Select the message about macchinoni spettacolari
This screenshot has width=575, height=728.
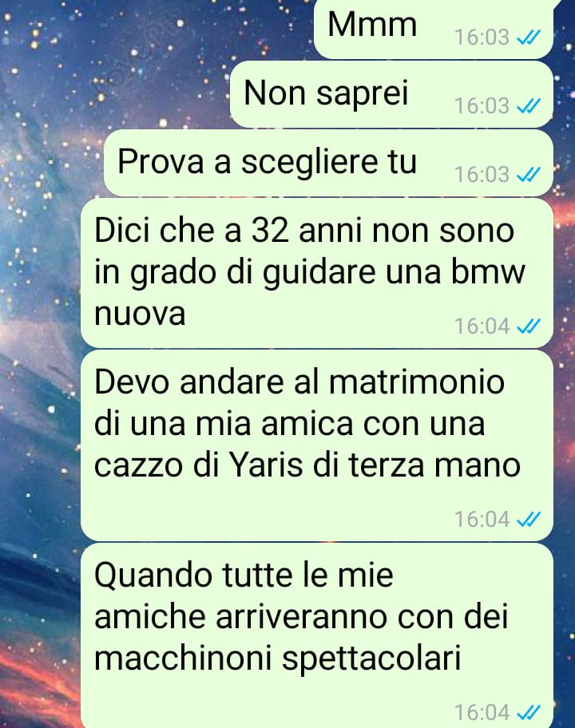tap(317, 635)
